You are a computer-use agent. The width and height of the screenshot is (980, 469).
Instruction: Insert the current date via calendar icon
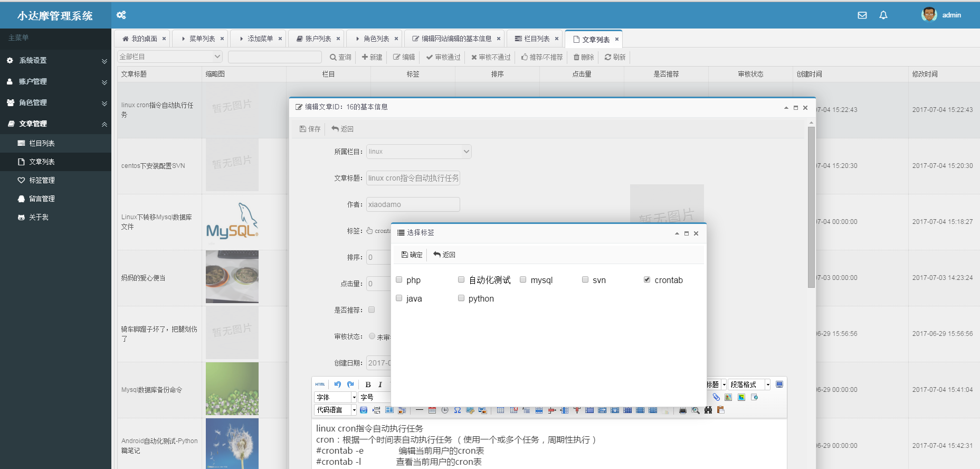(x=432, y=410)
